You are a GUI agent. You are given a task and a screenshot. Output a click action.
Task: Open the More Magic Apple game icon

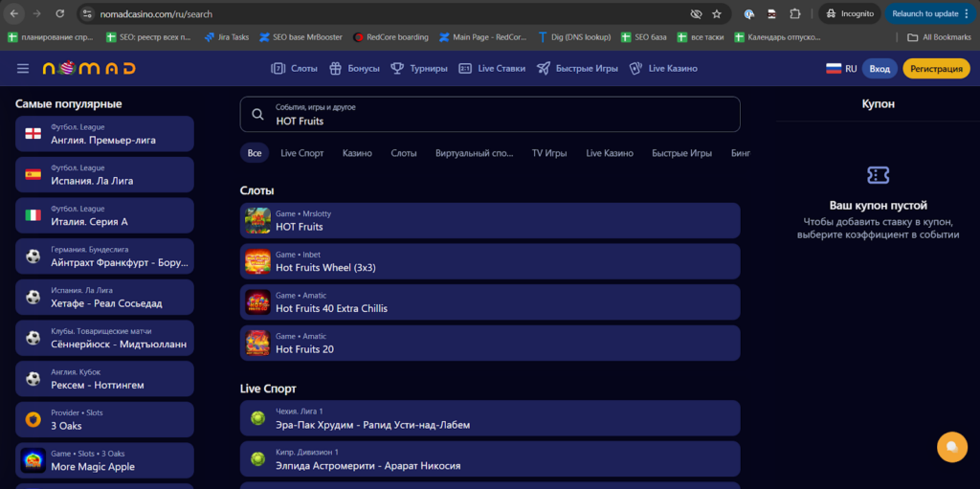33,461
